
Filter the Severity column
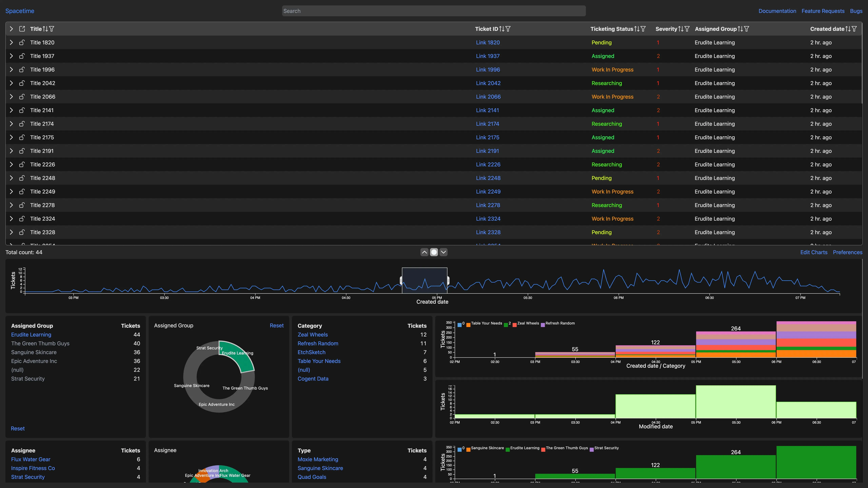687,29
